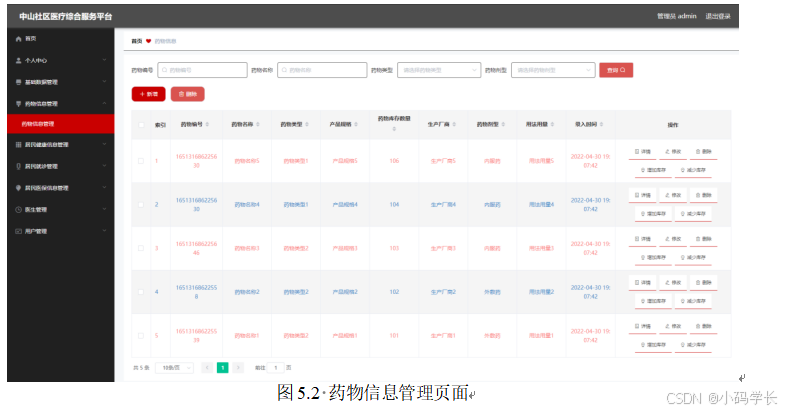The width and height of the screenshot is (785, 412).
Task: Tick the checkbox for row 药物名称3
Action: point(141,248)
